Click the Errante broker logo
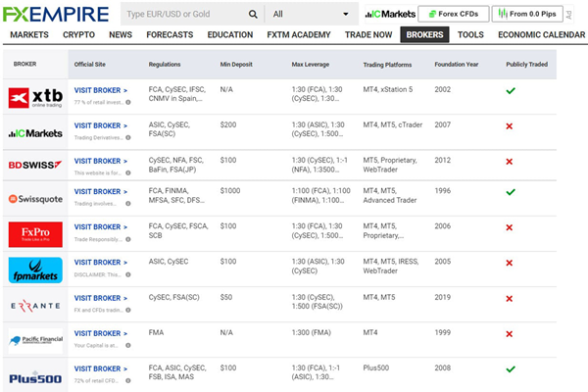 point(34,305)
